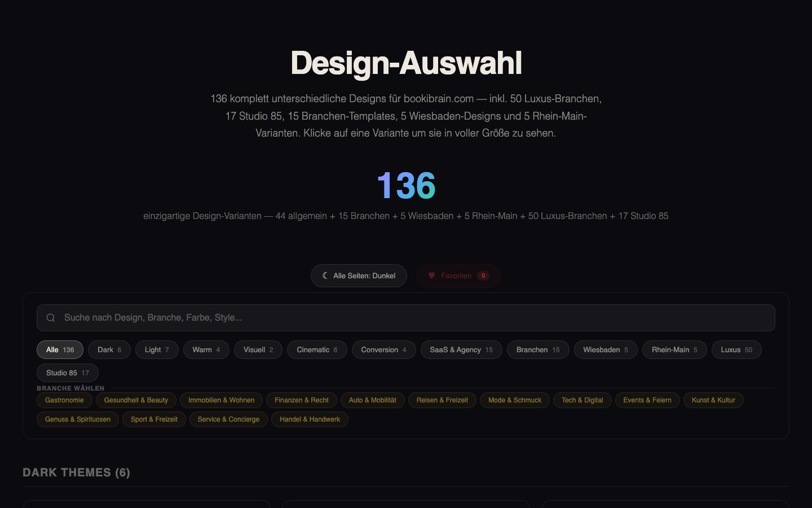Show Branchen 15 designs
This screenshot has width=812, height=508.
point(538,350)
